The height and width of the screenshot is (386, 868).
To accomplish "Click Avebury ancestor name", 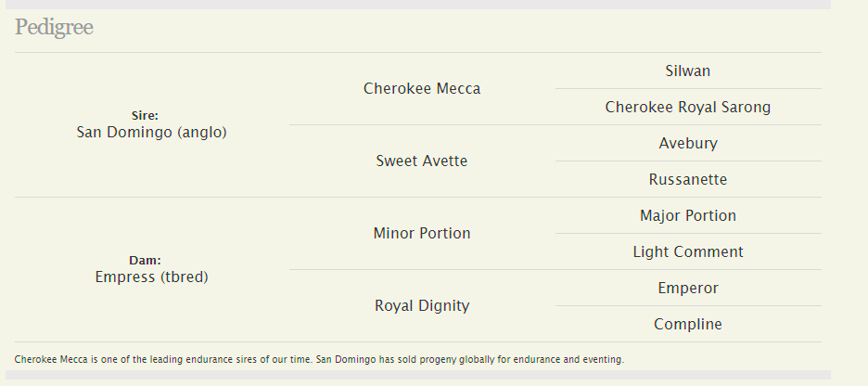I will (688, 144).
